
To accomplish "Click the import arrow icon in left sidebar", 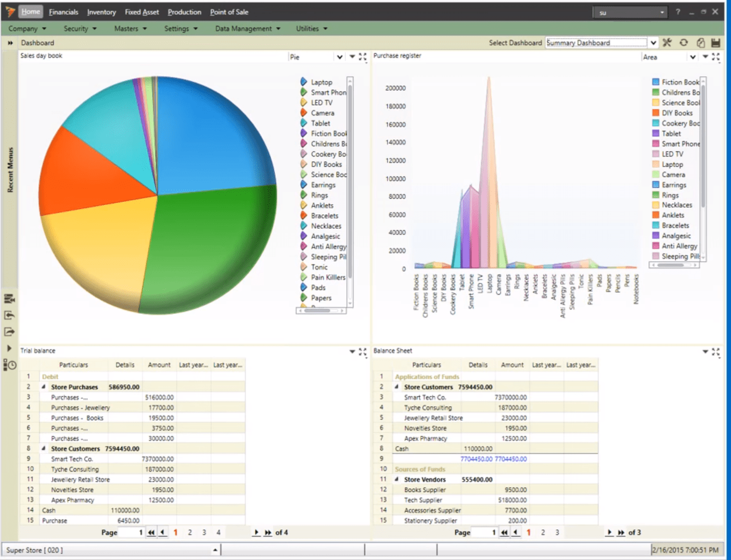I will pos(9,315).
